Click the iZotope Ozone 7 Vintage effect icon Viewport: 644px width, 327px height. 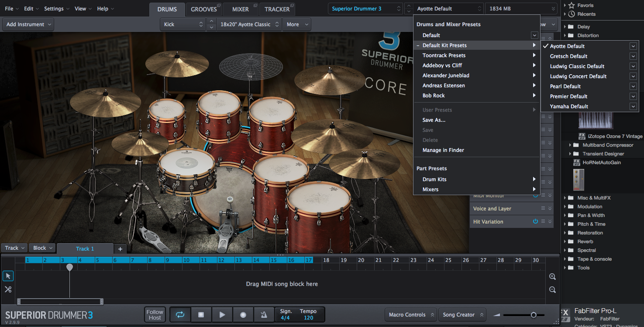point(582,136)
